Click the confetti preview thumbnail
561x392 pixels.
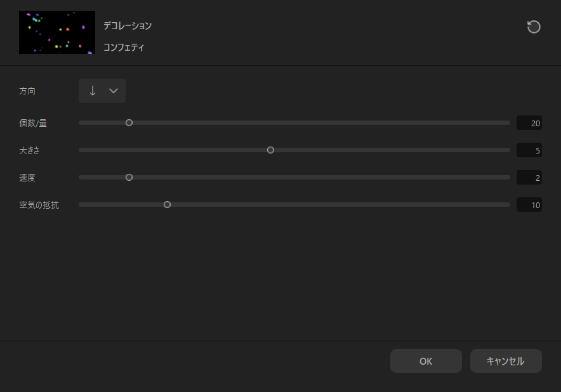point(56,32)
